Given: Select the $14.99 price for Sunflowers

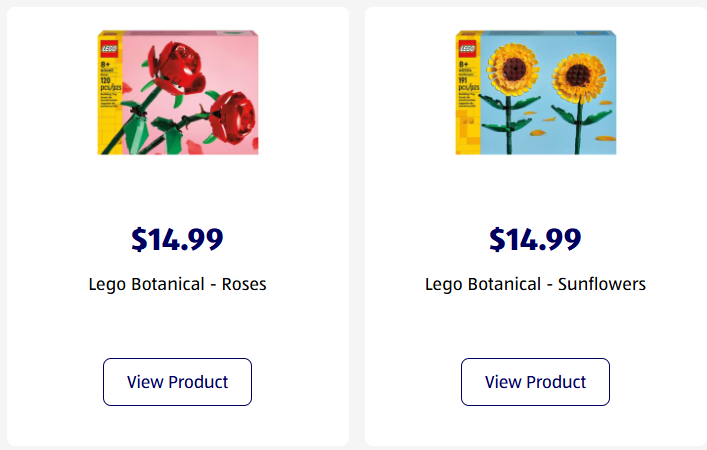Looking at the screenshot, I should pyautogui.click(x=535, y=240).
